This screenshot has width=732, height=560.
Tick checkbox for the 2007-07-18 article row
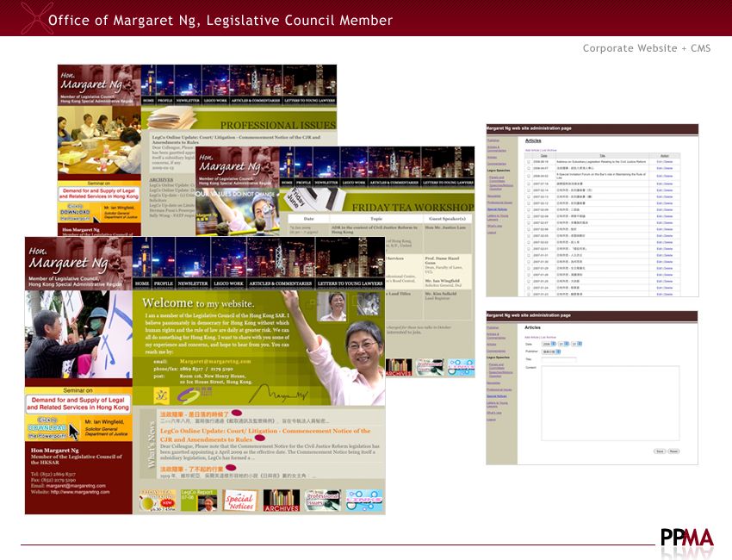click(529, 184)
